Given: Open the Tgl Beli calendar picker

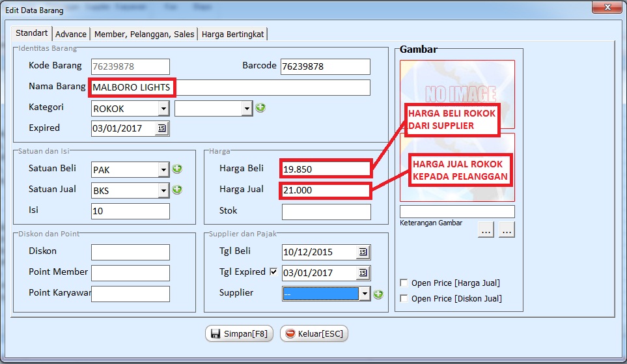Looking at the screenshot, I should coord(363,252).
